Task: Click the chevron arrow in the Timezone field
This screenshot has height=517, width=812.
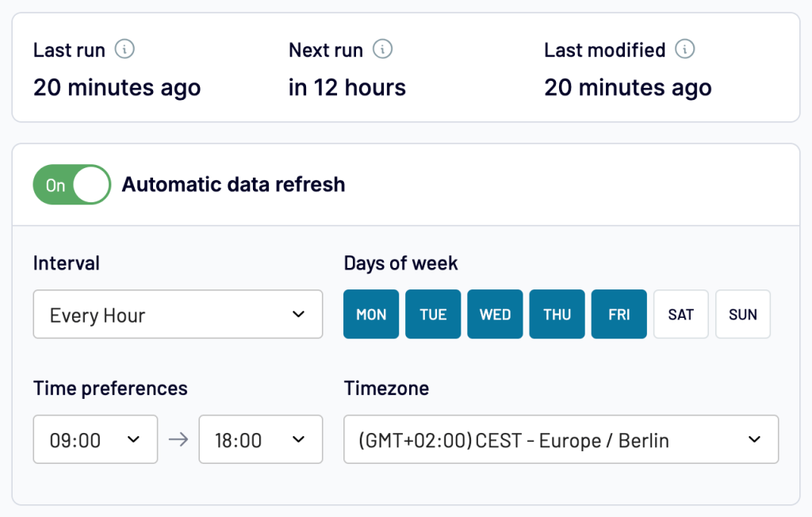Action: click(754, 439)
